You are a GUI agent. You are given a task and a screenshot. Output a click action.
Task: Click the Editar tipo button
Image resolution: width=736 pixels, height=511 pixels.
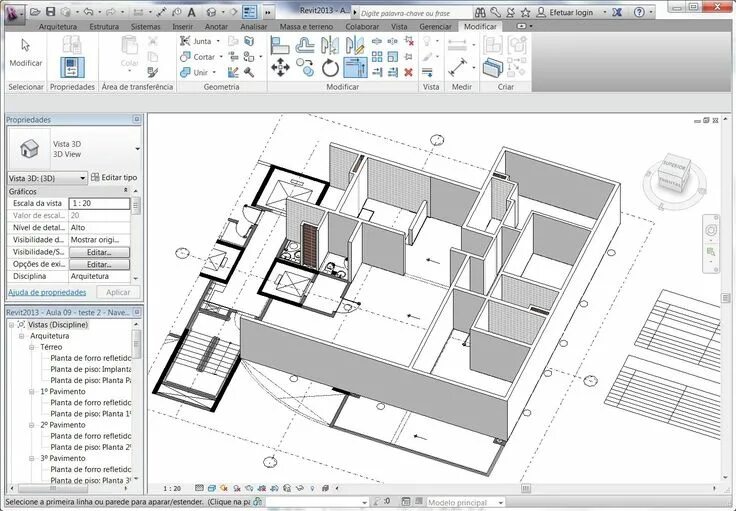tap(114, 177)
